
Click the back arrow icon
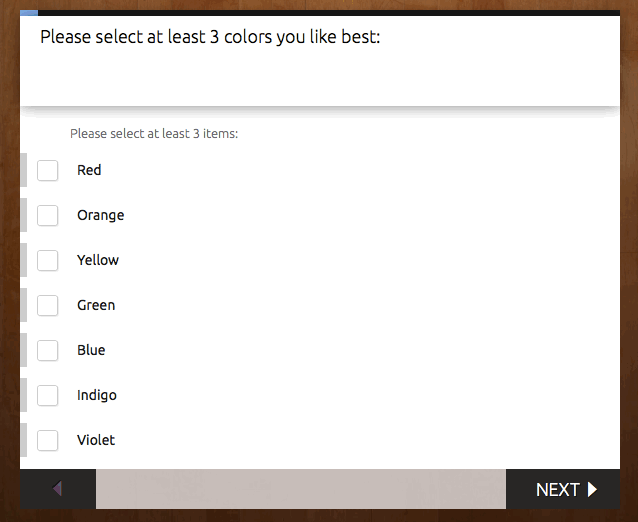(57, 489)
